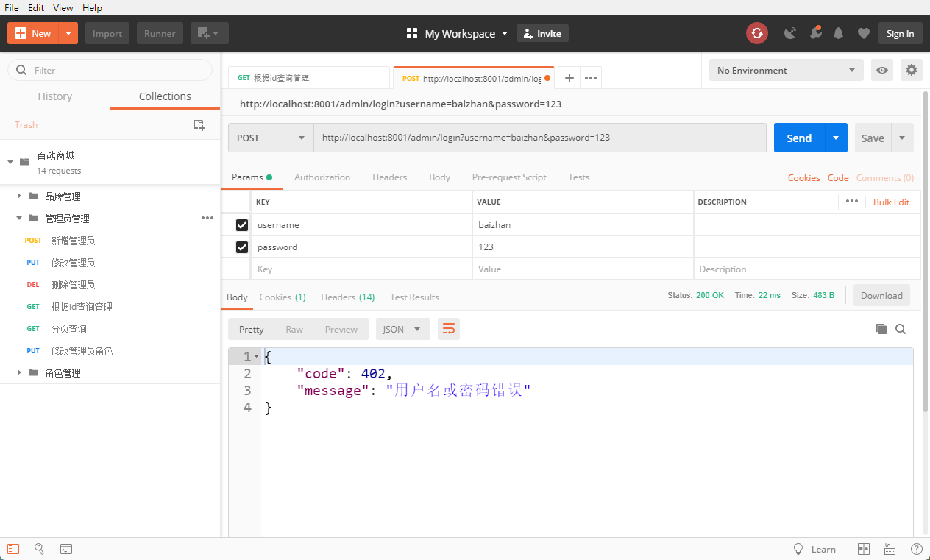Open tab options three dots menu
Image resolution: width=930 pixels, height=560 pixels.
[591, 77]
